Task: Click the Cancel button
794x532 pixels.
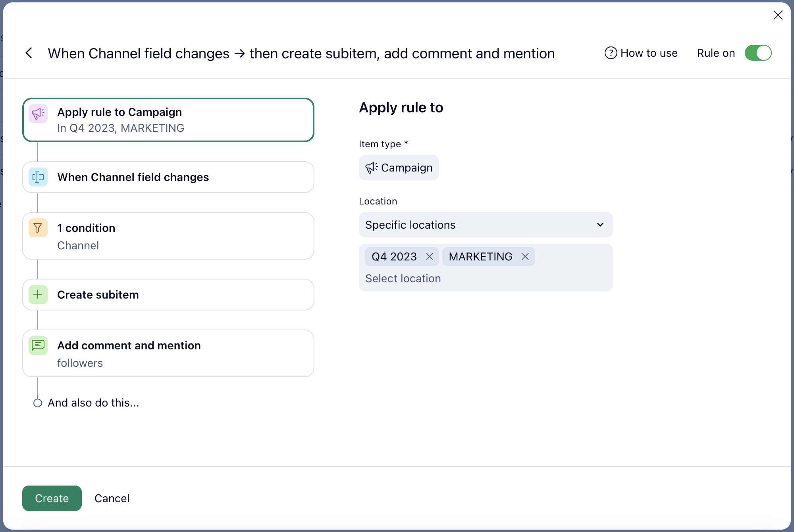Action: [x=112, y=498]
